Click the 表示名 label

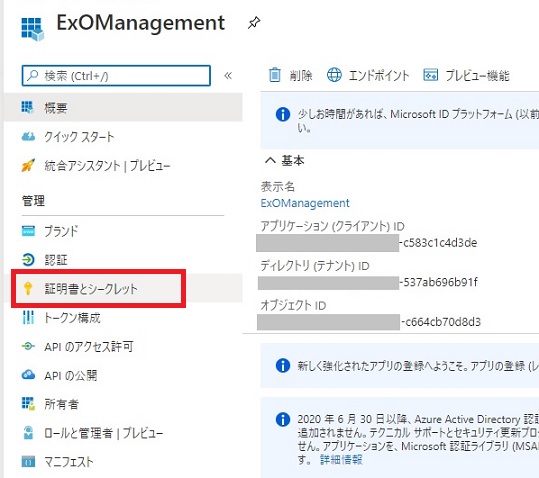tap(278, 187)
